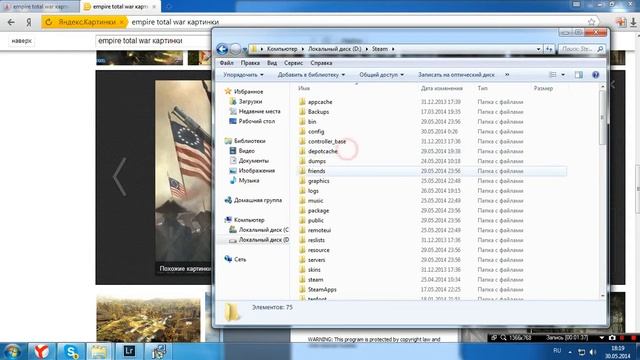Image resolution: width=640 pixels, height=360 pixels.
Task: Open the Сервис menu
Action: tap(293, 63)
